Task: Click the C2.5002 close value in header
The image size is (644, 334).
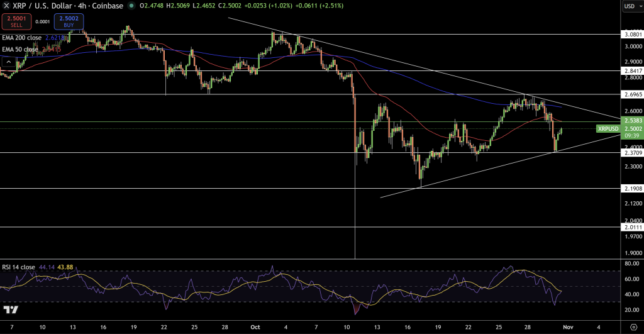Action: (229, 6)
